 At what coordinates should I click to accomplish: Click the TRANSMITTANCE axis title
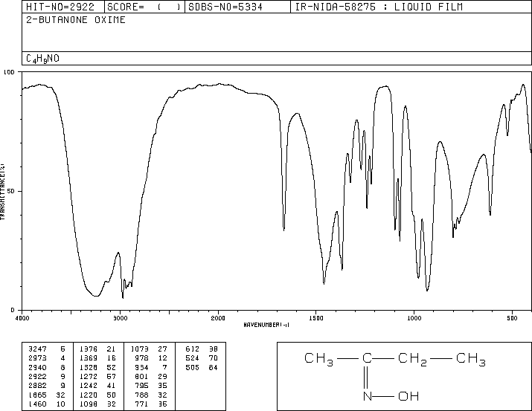click(x=2, y=192)
